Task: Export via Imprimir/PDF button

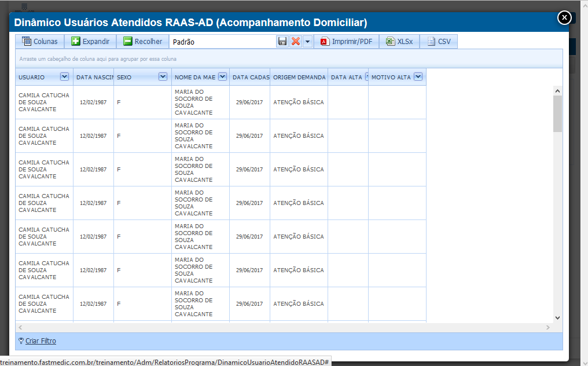Action: click(x=346, y=41)
